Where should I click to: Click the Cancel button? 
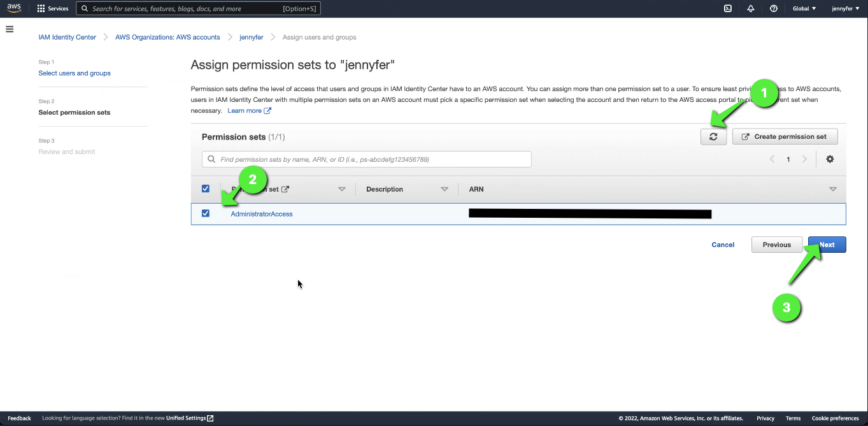tap(723, 245)
